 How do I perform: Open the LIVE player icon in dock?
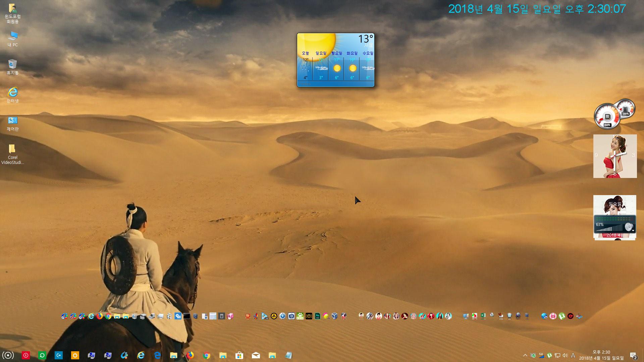pos(265,316)
